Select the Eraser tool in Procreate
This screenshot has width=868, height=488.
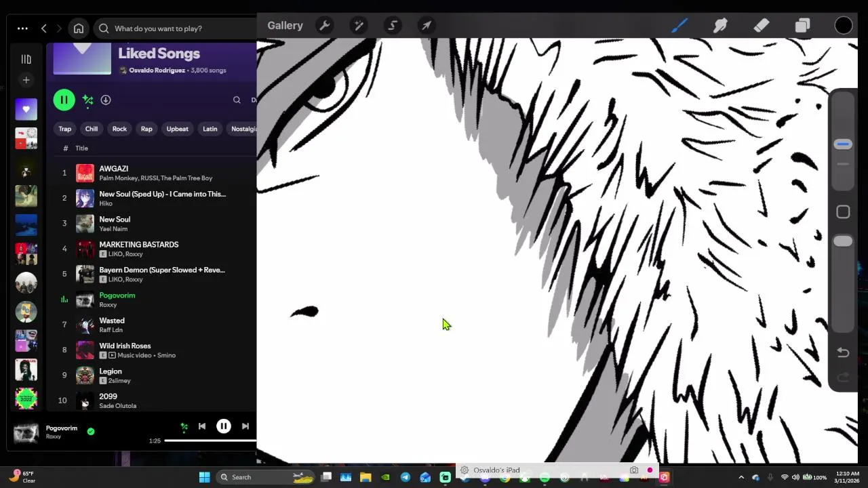[761, 26]
